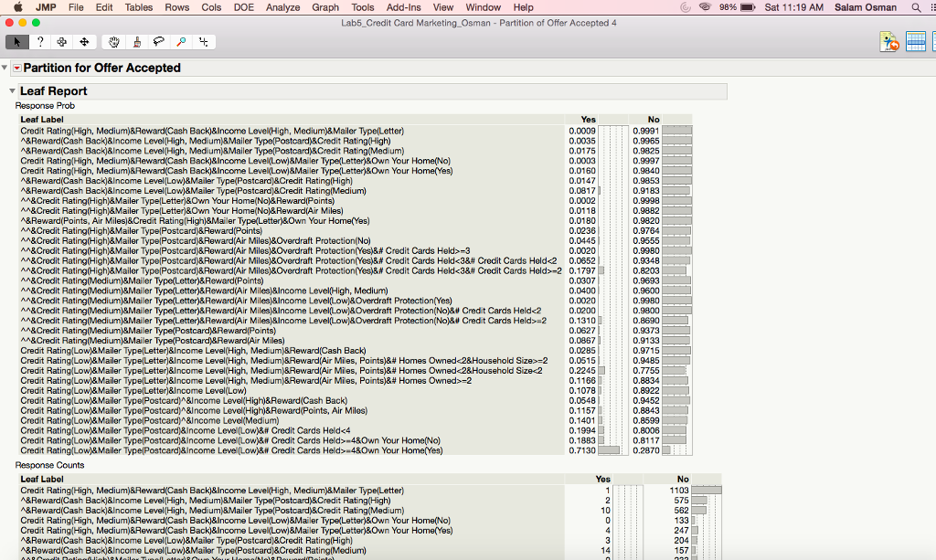Click the Salam Osman user menu
936x560 pixels.
pos(865,7)
